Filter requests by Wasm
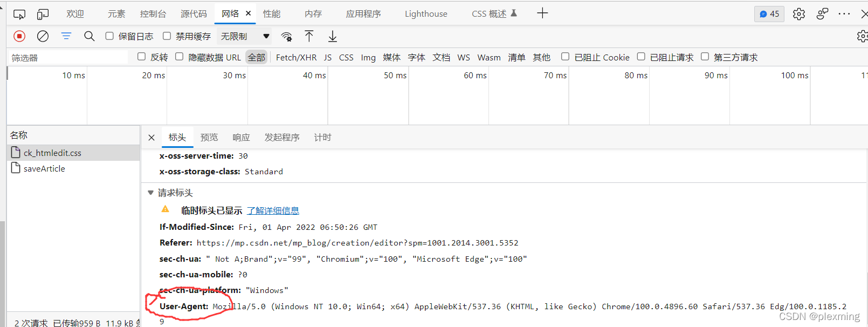Image resolution: width=868 pixels, height=327 pixels. [489, 57]
